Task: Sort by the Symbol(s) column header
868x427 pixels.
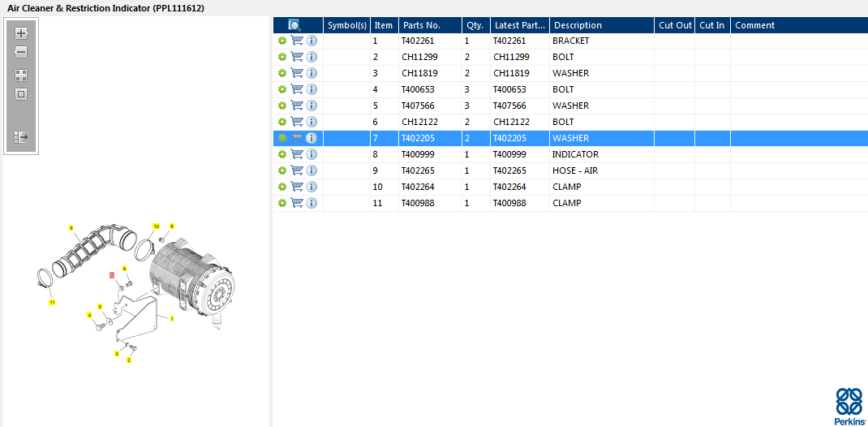Action: 347,25
